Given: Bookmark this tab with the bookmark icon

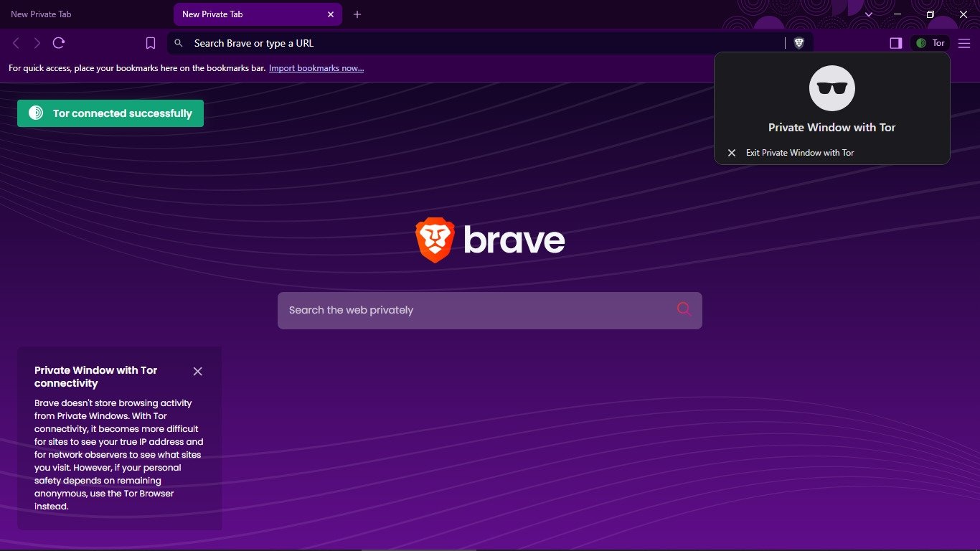Looking at the screenshot, I should [x=151, y=43].
